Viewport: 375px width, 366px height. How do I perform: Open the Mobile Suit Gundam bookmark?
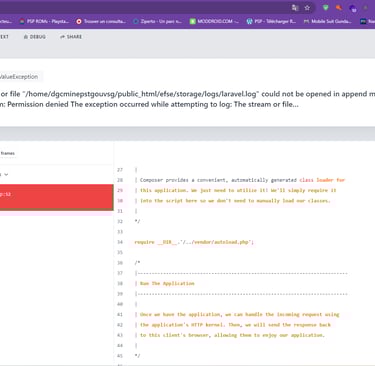[327, 21]
